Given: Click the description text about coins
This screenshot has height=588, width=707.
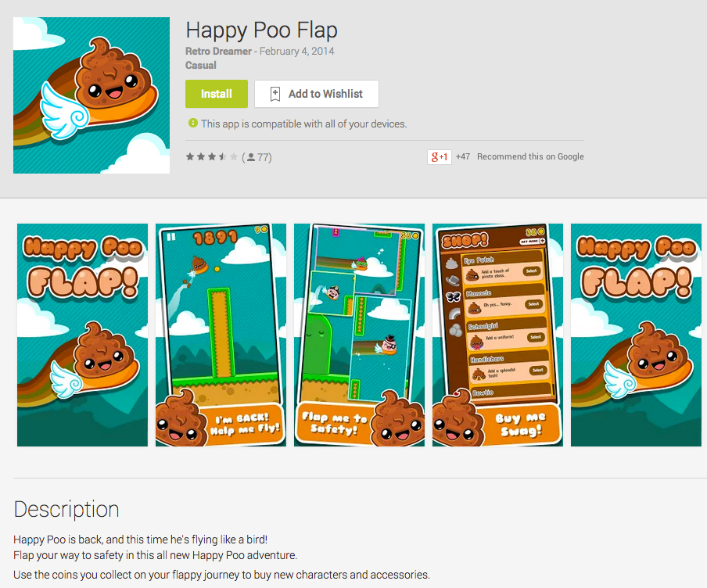Looking at the screenshot, I should click(221, 575).
